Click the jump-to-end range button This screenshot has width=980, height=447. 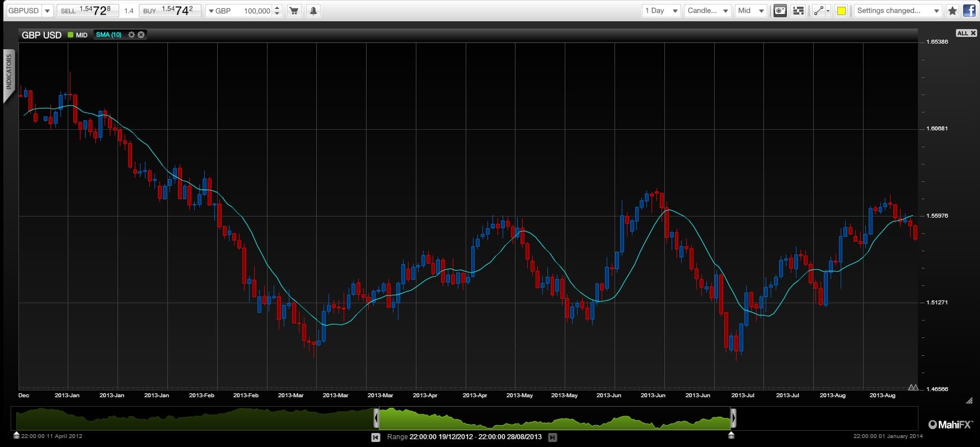pyautogui.click(x=552, y=437)
